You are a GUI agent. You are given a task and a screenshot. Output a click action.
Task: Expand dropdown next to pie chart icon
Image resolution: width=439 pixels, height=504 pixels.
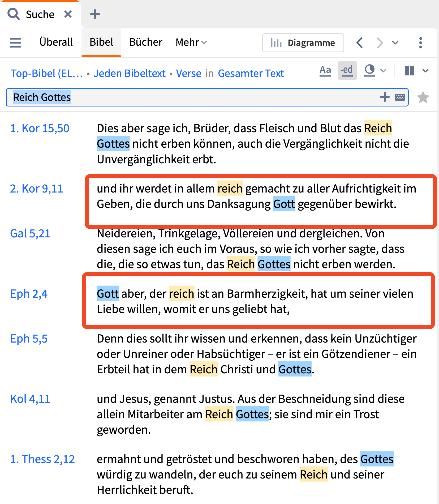click(383, 71)
